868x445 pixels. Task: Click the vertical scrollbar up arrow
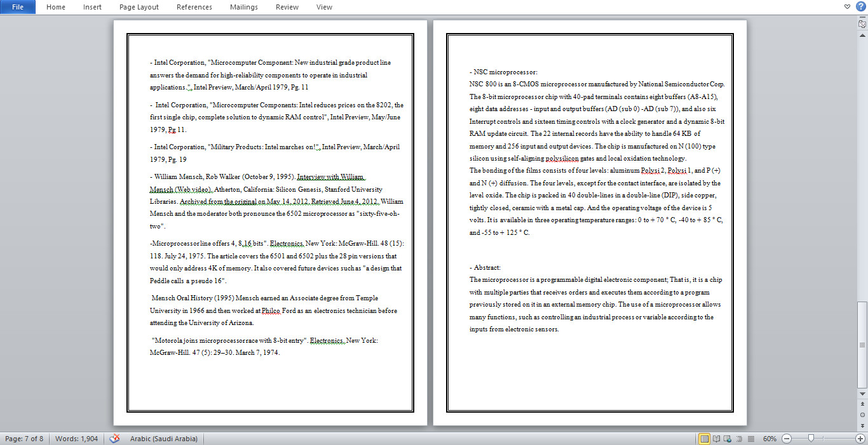pos(862,34)
